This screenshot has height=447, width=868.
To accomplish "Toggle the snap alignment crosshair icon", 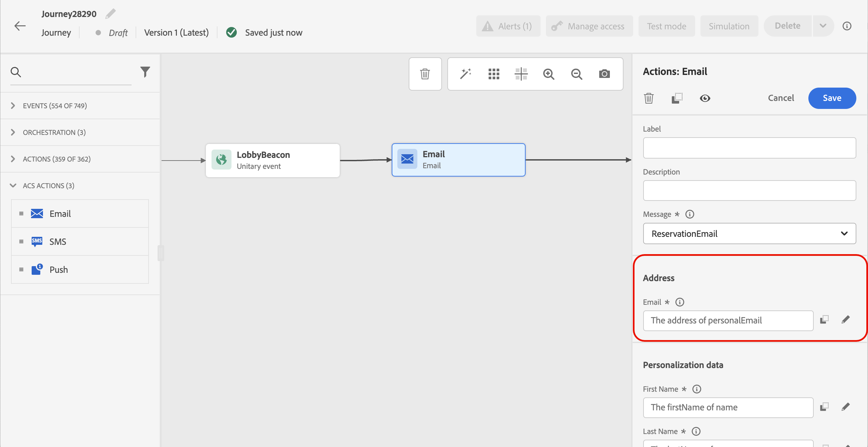I will [521, 74].
